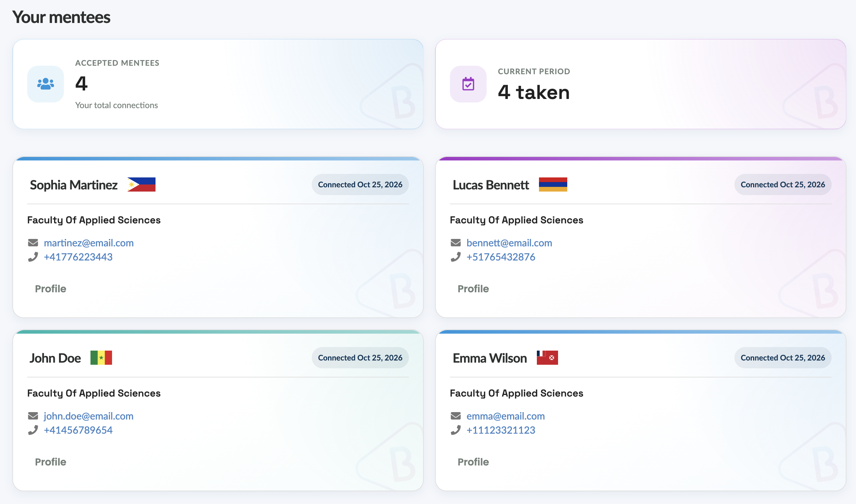View John Doe's Profile
The height and width of the screenshot is (504, 856).
(51, 462)
